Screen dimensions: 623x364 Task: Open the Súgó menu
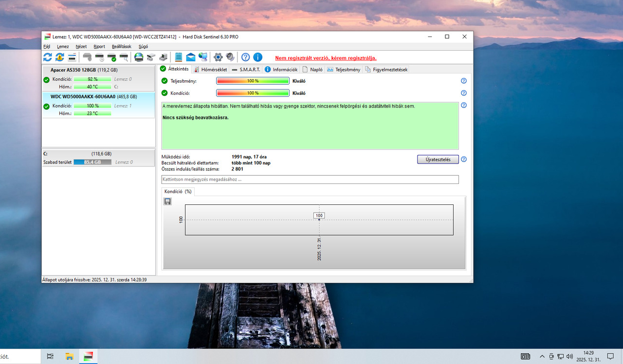tap(144, 47)
